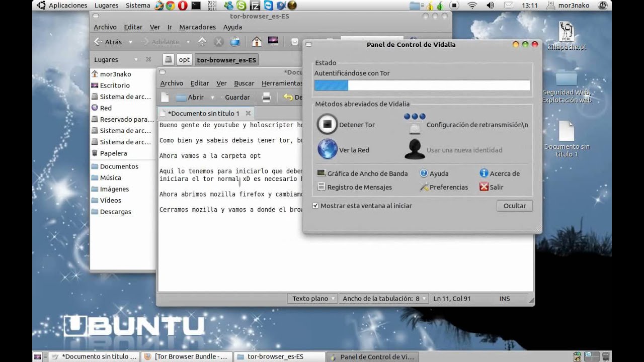The height and width of the screenshot is (362, 644).
Task: Click the Wi-Fi network indicator
Action: pos(472,6)
